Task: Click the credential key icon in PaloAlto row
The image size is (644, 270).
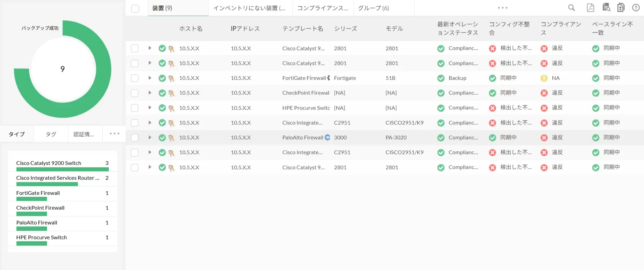Action: (171, 138)
